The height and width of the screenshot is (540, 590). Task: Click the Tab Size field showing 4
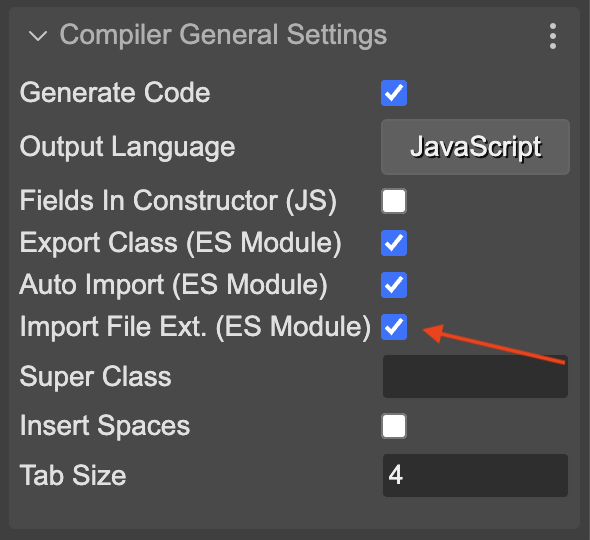tap(475, 475)
